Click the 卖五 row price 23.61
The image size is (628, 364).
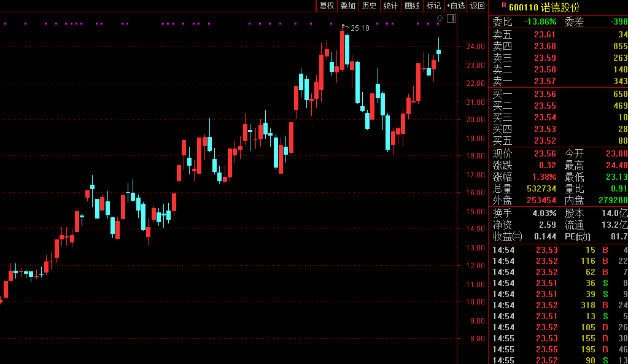point(545,35)
